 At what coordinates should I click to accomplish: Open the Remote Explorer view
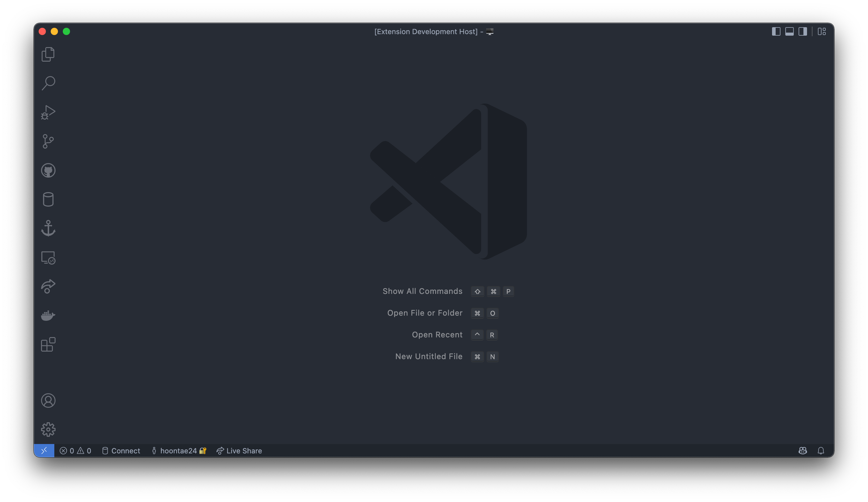click(x=48, y=258)
